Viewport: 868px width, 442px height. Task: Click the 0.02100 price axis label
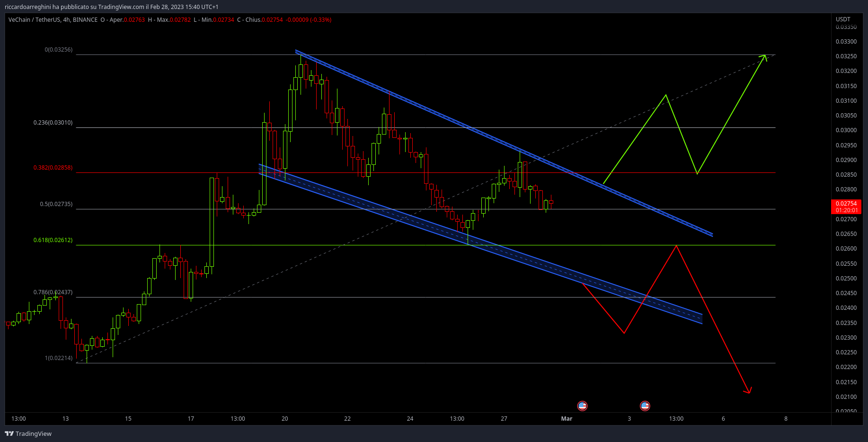click(846, 397)
